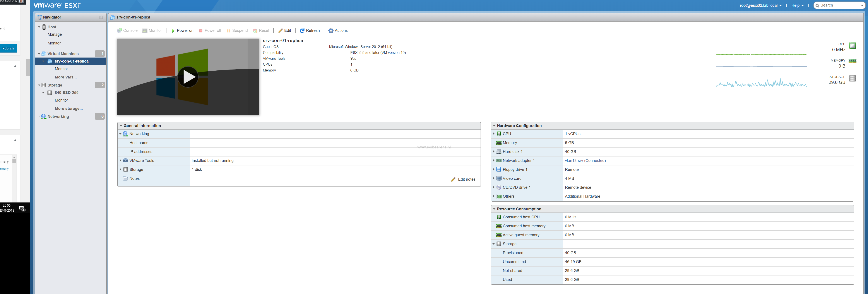
Task: Open the Help menu
Action: pyautogui.click(x=797, y=5)
